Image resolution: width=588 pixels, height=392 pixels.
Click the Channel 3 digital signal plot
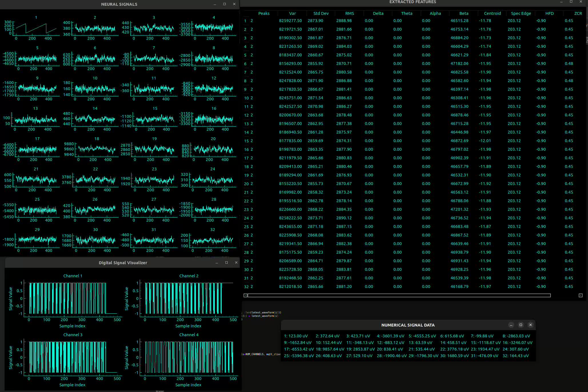(73, 357)
